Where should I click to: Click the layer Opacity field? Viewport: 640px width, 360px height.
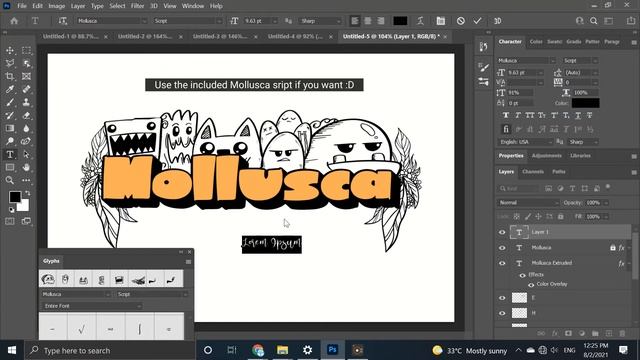tap(593, 203)
